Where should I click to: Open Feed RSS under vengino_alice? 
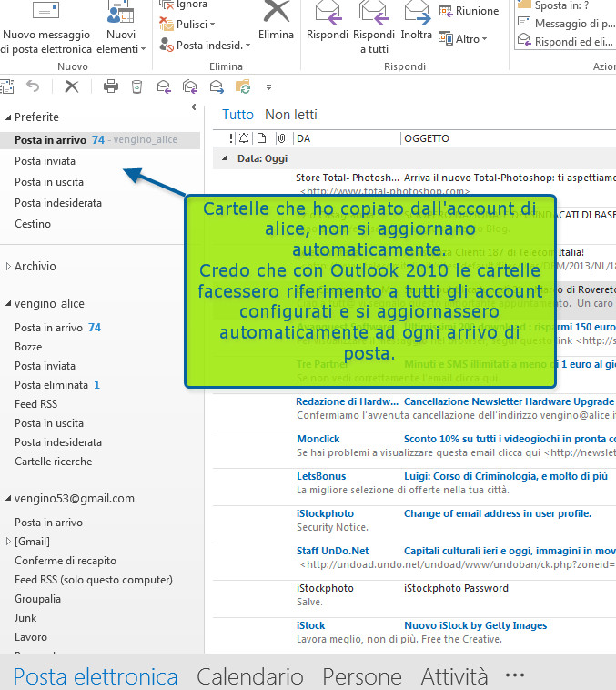pos(35,404)
